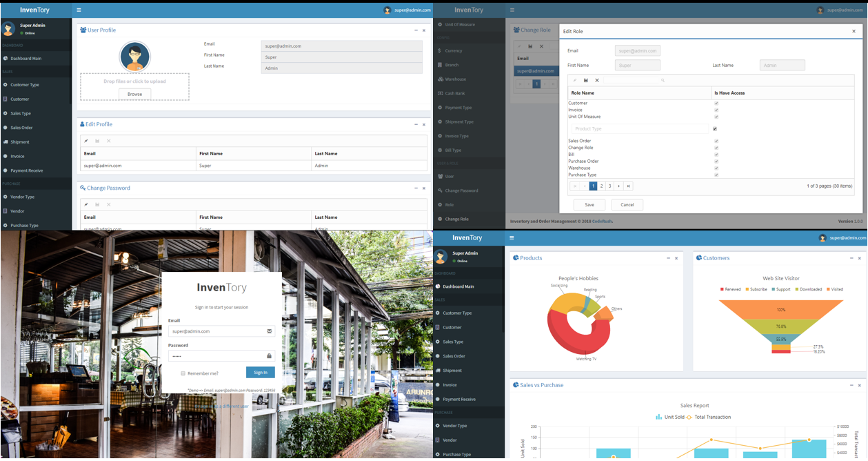
Task: Click envelope icon in login Email field
Action: [270, 331]
